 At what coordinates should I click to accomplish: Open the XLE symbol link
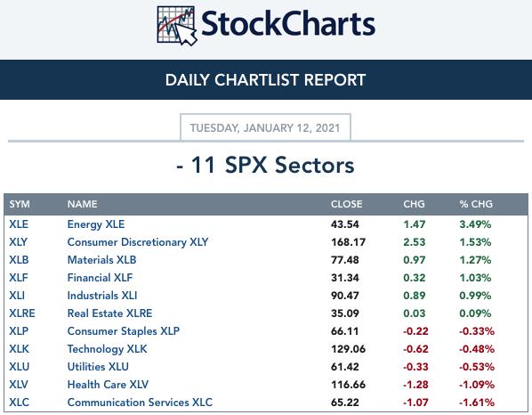pyautogui.click(x=19, y=224)
